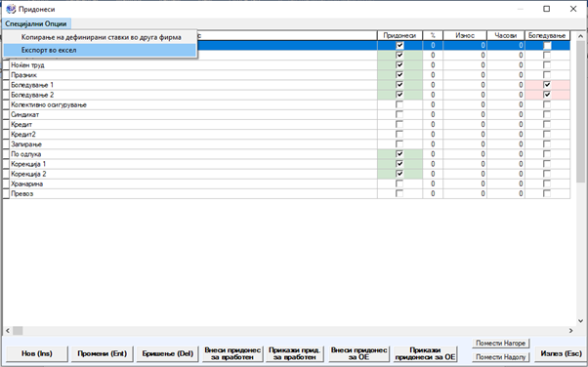Image resolution: width=588 pixels, height=367 pixels.
Task: Click horizontal scrollbar left arrow
Action: (8, 331)
